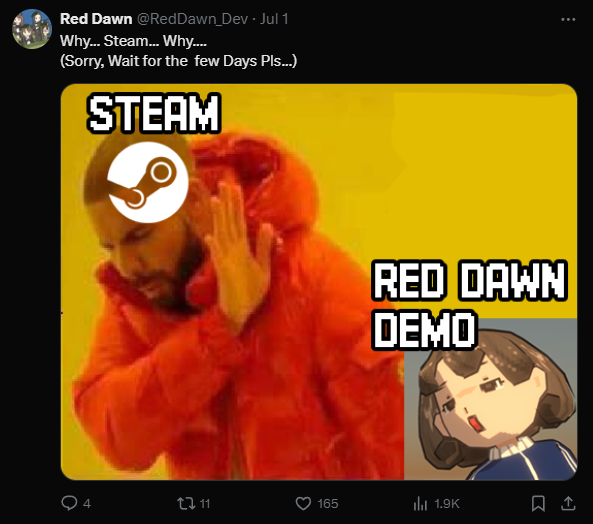Open the Jul 1 timestamp link
Screen dimensions: 593x524
[x=274, y=19]
